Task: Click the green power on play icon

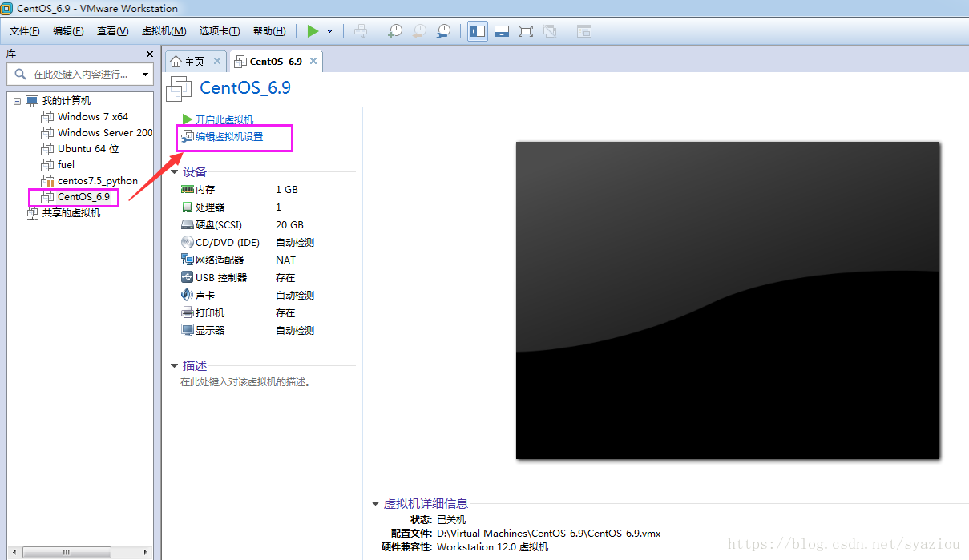Action: (313, 31)
